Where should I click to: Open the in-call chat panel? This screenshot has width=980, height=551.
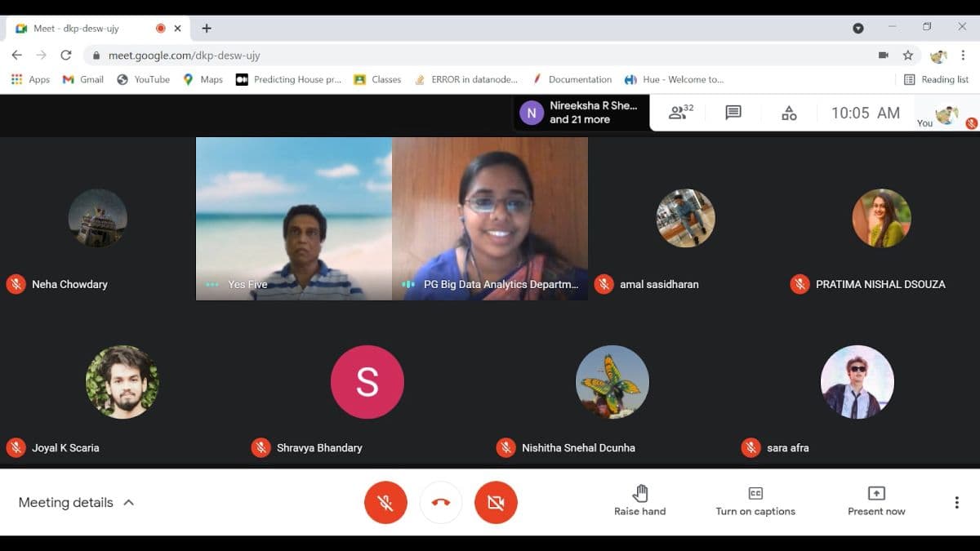pyautogui.click(x=733, y=113)
